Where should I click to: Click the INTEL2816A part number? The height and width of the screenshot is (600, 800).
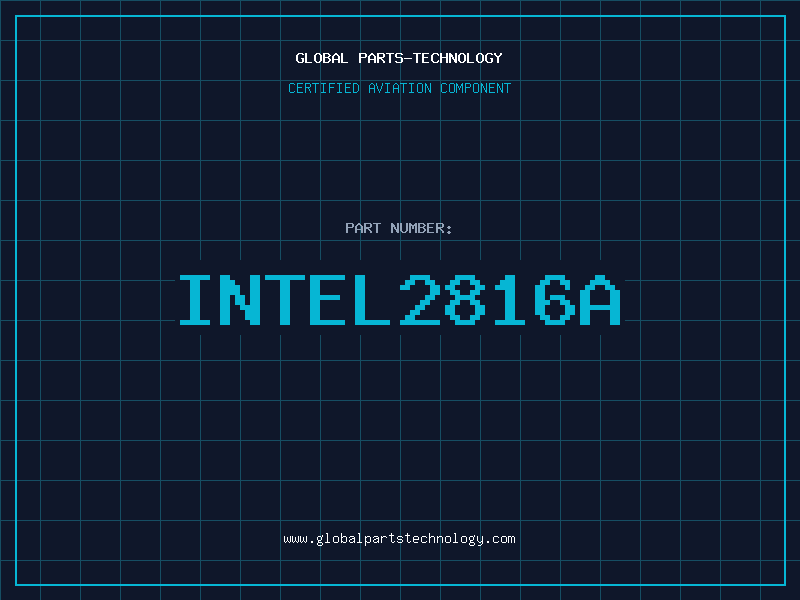[x=399, y=299]
